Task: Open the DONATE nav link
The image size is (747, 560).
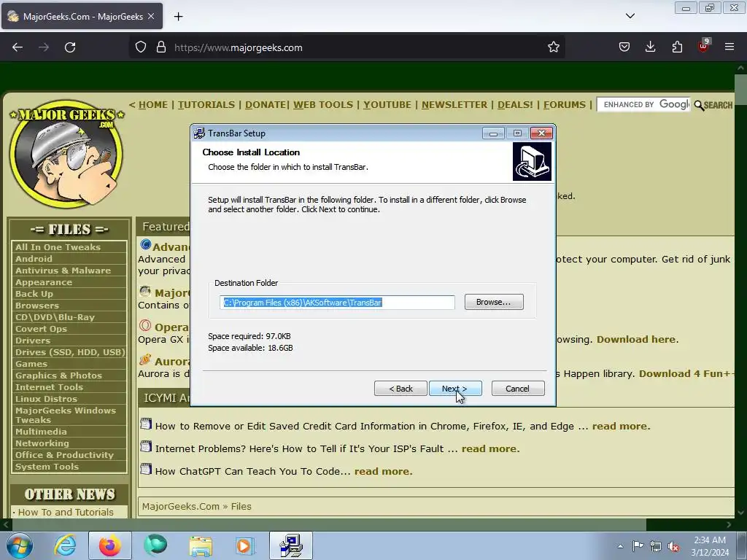Action: [x=266, y=105]
